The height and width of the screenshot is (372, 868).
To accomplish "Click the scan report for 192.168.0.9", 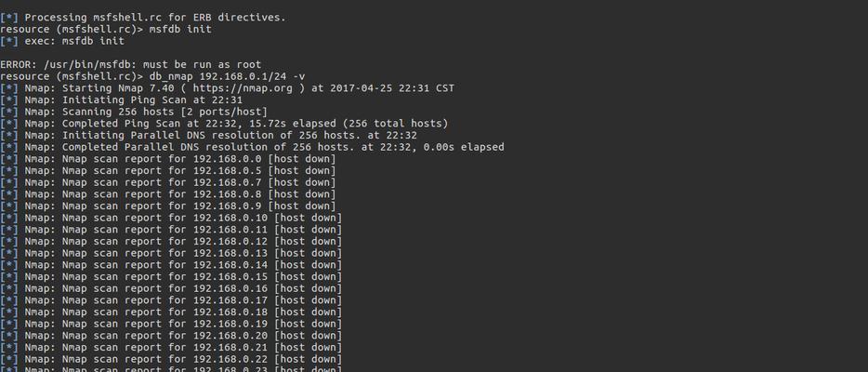I will (x=167, y=206).
